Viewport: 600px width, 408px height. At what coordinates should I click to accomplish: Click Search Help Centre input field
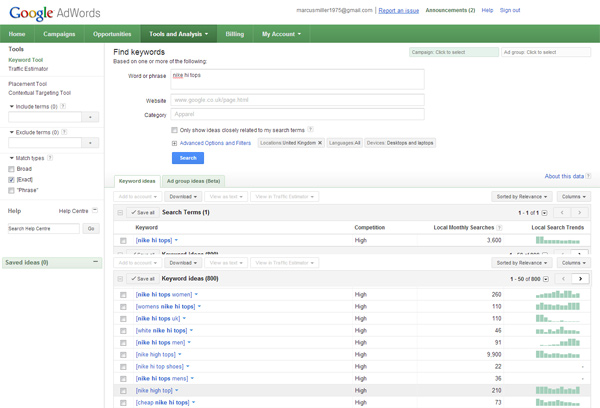pos(44,228)
